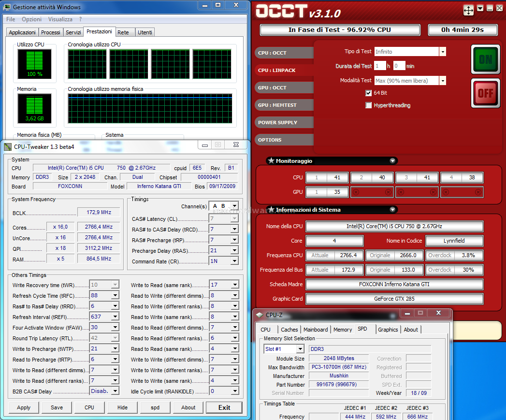The image size is (506, 420).
Task: Switch to the Applicazioni tab
Action: 22,32
